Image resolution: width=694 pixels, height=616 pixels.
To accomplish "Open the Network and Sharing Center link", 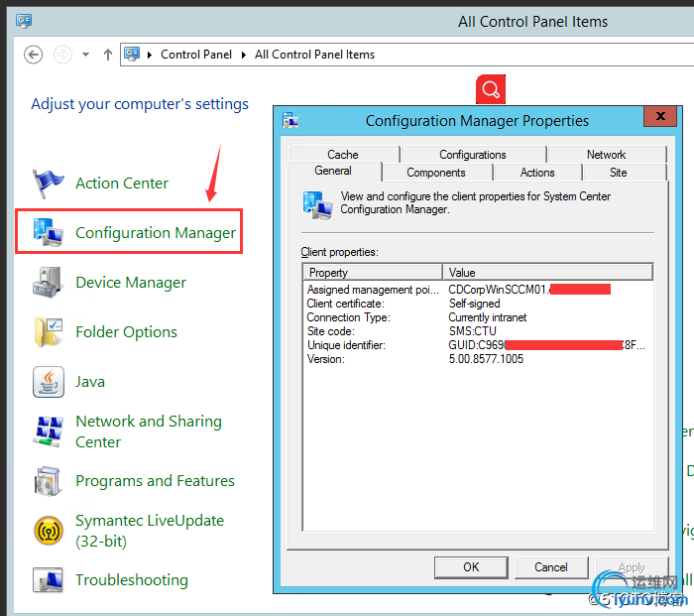I will (x=149, y=431).
